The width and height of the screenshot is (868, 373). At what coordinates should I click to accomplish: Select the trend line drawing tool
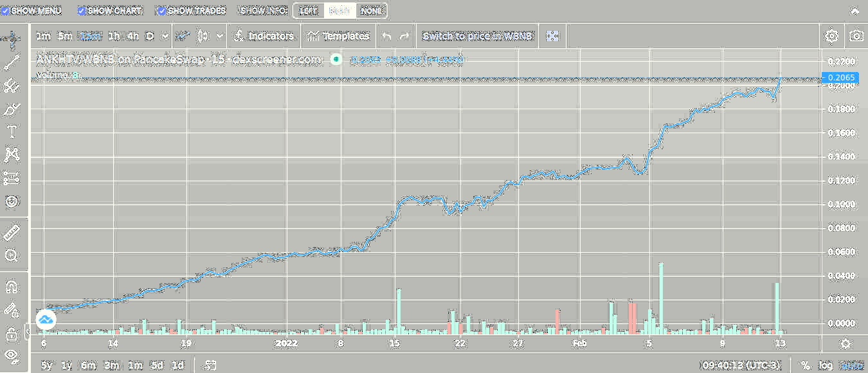[12, 63]
